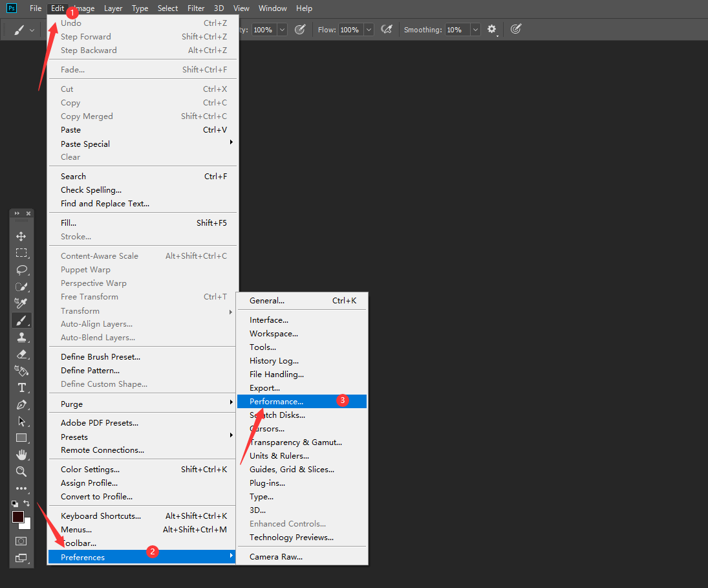The height and width of the screenshot is (588, 708).
Task: Select Color Settings... entry
Action: (x=143, y=469)
